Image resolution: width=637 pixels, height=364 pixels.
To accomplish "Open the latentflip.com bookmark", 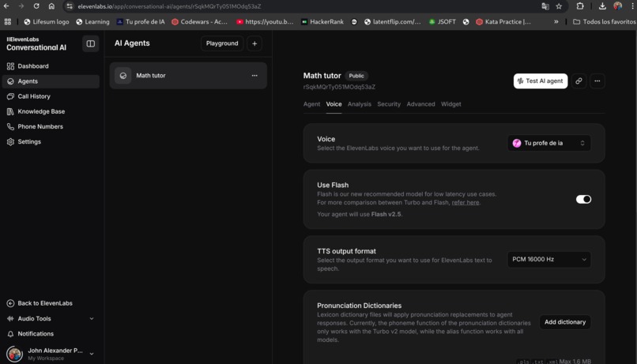I will click(x=392, y=22).
